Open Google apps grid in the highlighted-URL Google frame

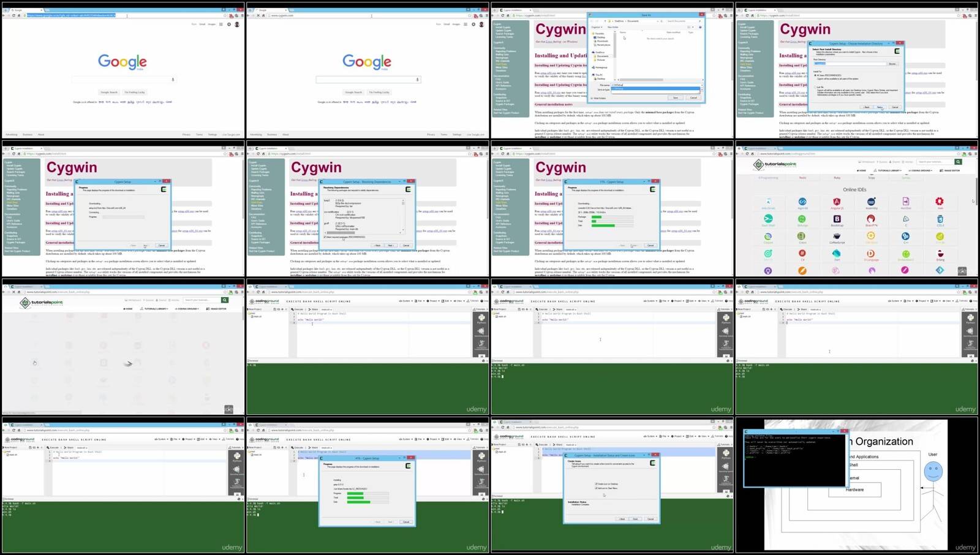tap(221, 25)
